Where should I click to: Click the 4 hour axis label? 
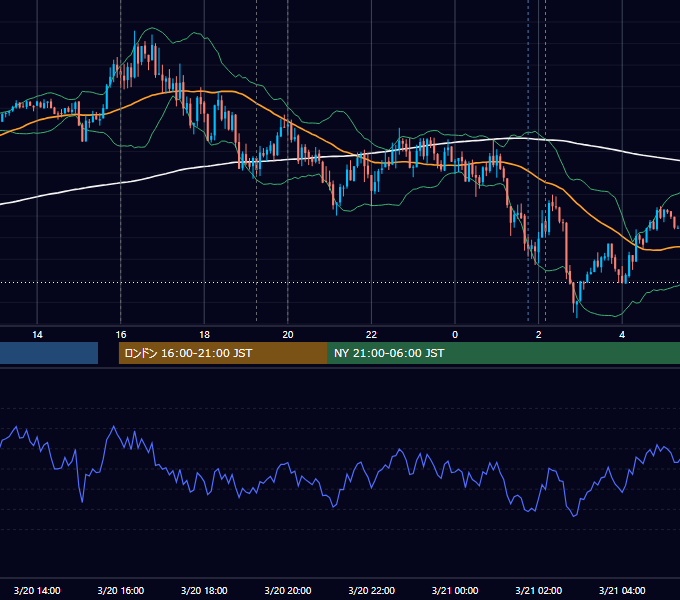click(x=622, y=335)
